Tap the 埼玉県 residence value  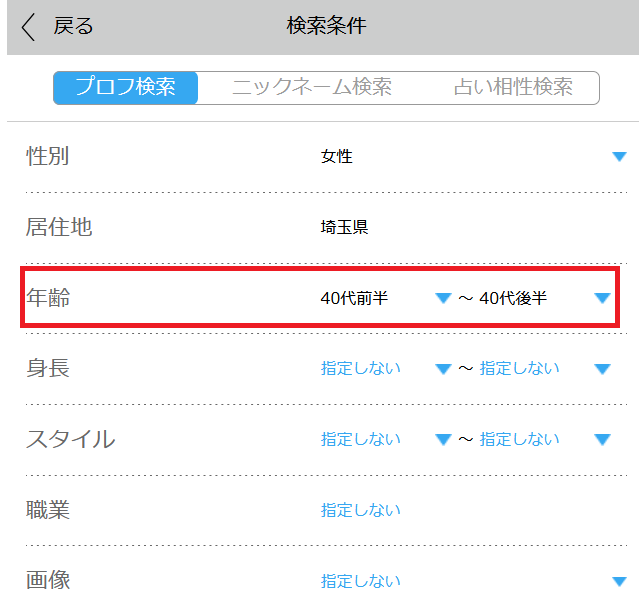[x=345, y=227]
